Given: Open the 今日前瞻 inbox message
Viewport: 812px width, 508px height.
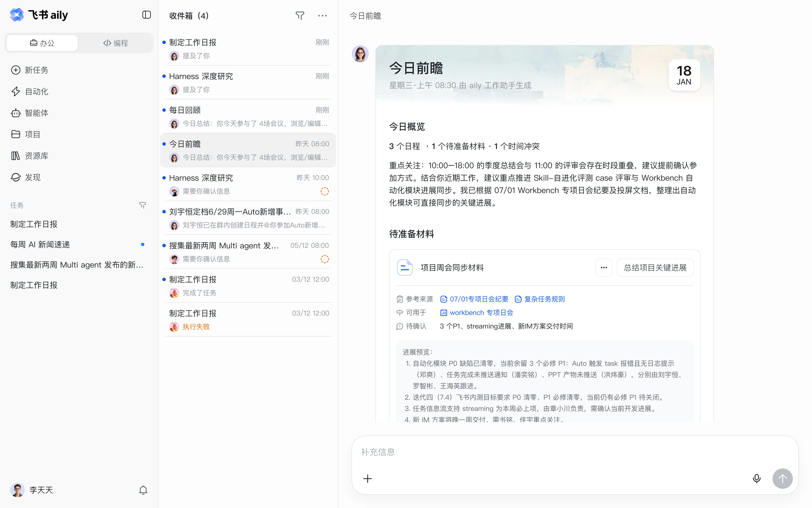Looking at the screenshot, I should [x=248, y=150].
